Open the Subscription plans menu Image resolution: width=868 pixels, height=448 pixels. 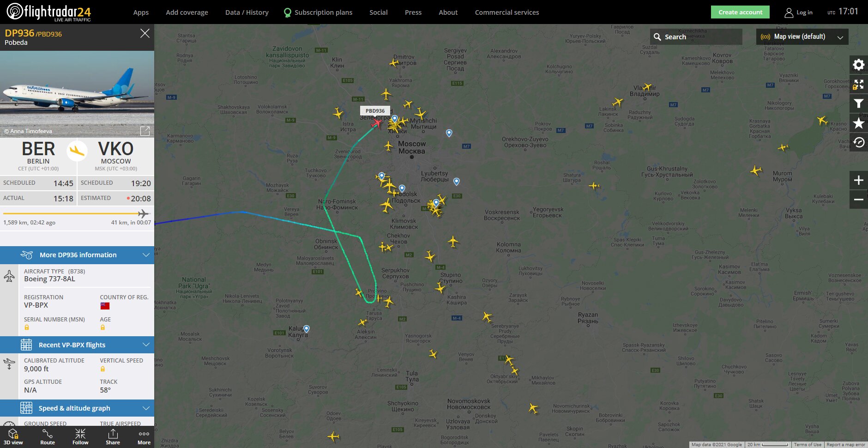pos(318,12)
